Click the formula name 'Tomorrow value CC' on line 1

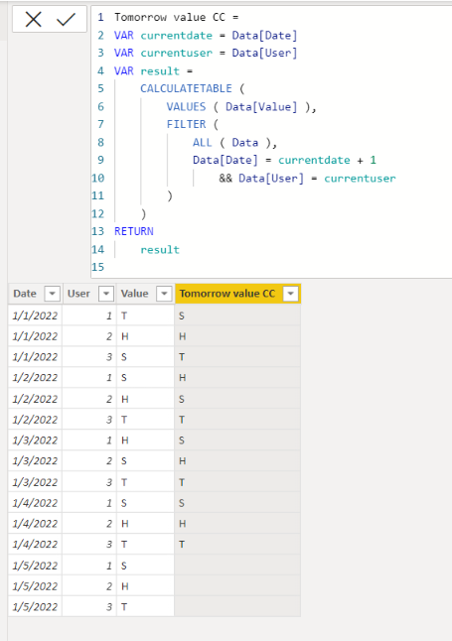[170, 17]
